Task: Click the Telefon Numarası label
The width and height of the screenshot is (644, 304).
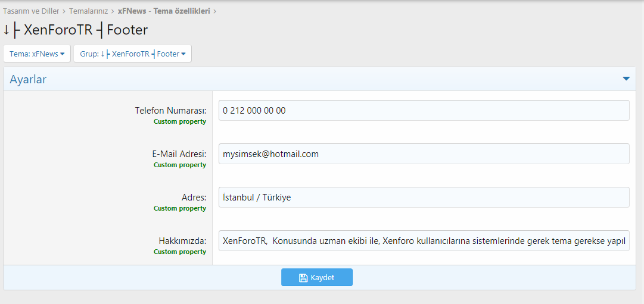Action: (170, 111)
